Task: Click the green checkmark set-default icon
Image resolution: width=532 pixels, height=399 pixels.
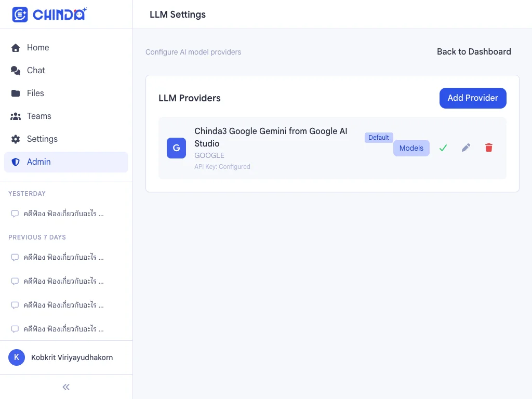Action: (x=443, y=148)
